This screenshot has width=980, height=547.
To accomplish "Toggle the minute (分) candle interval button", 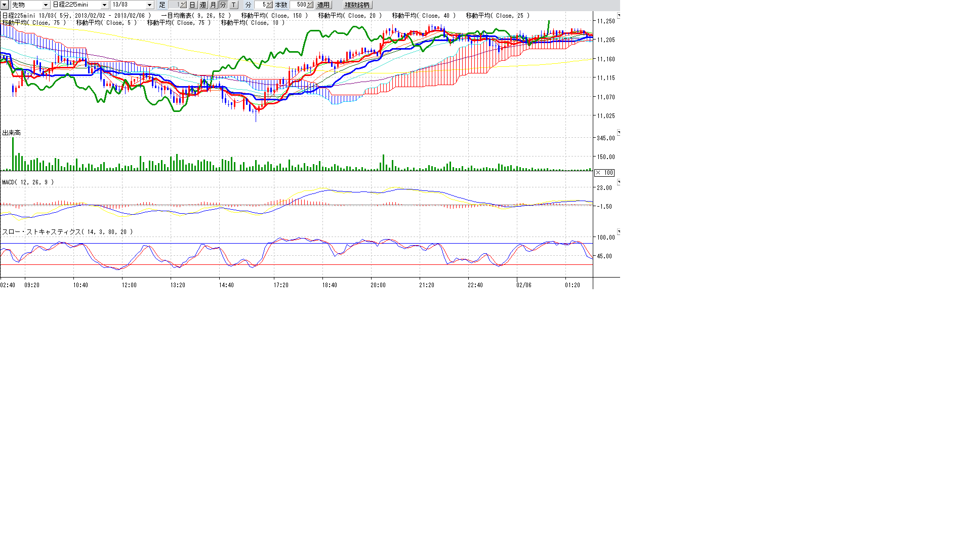I will tap(223, 5).
